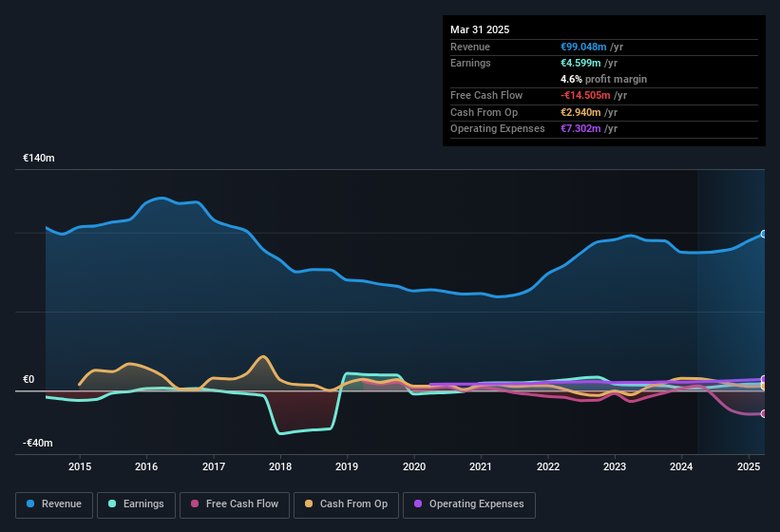Click the 2015 x-axis label

click(x=80, y=466)
